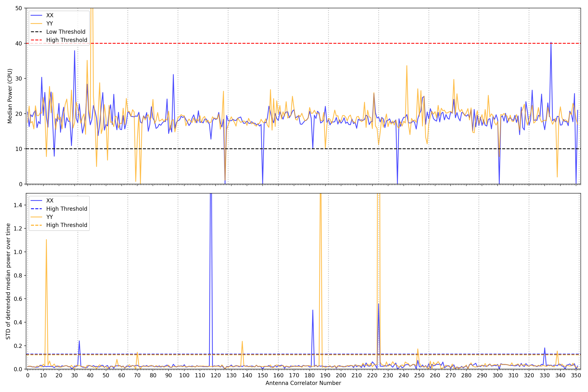This screenshot has width=588, height=392.
Task: Click y-axis tick label 10 in top plot
Action: pyautogui.click(x=19, y=149)
